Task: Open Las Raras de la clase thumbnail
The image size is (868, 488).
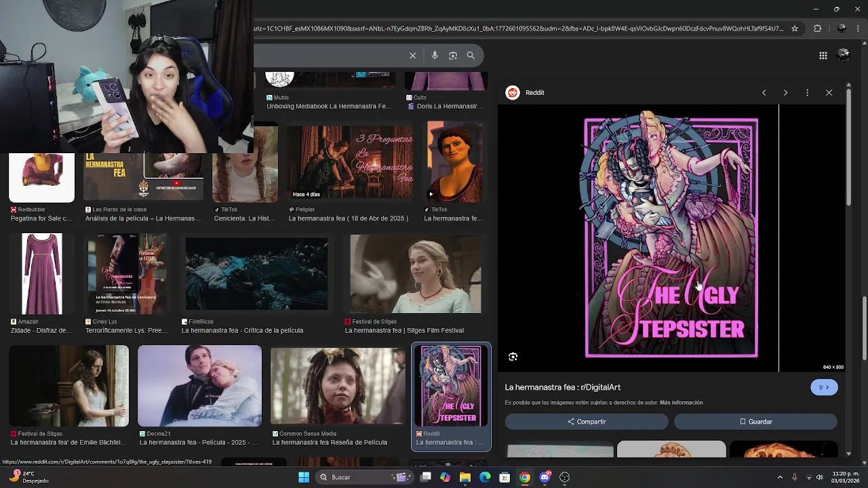Action: pos(143,178)
